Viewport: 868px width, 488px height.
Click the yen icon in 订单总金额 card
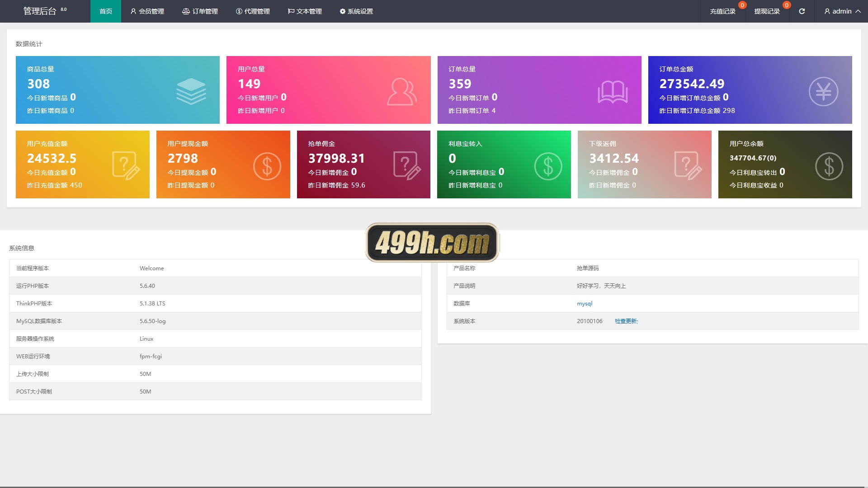(x=823, y=92)
